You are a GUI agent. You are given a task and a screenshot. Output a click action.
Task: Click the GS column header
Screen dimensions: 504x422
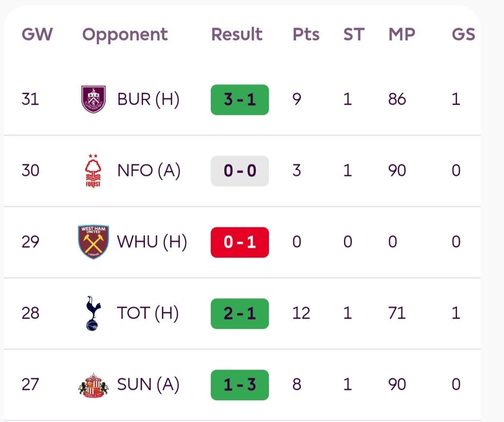(463, 34)
